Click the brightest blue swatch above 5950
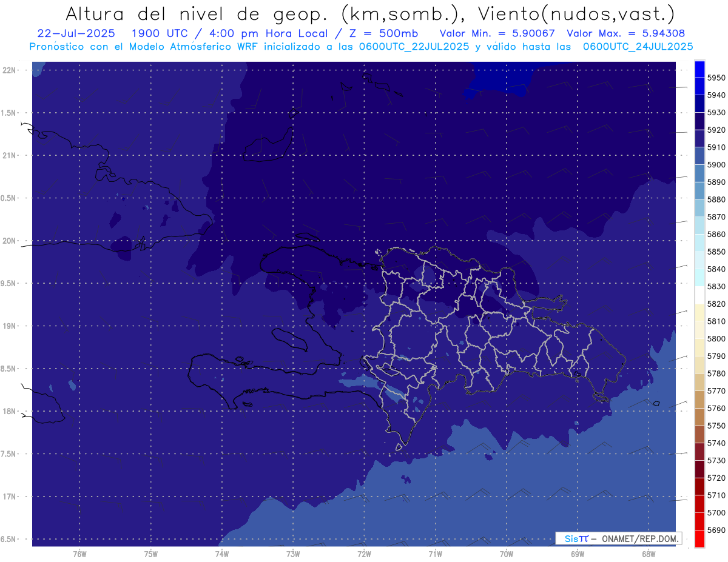Viewport: 728px width, 562px height. pos(699,69)
